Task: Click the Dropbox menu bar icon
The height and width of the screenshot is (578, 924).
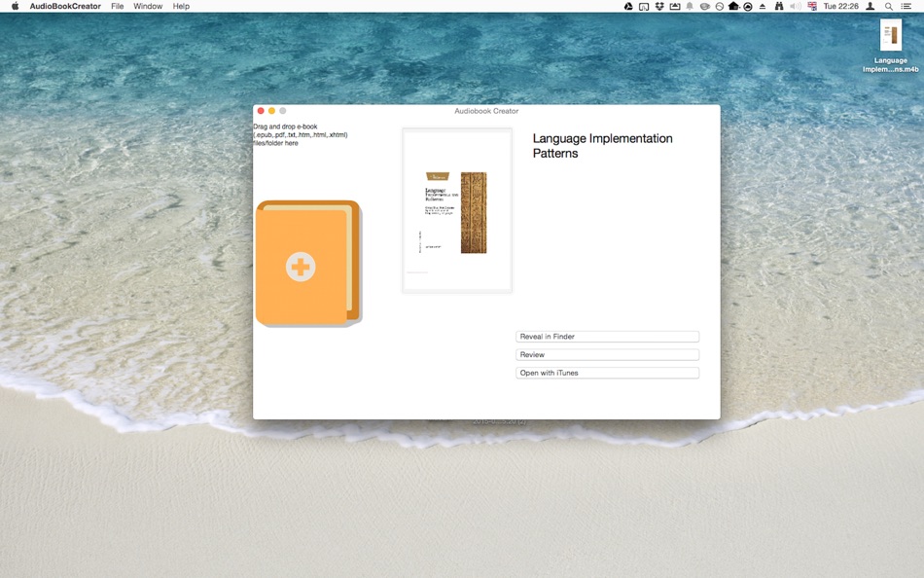Action: [x=659, y=6]
